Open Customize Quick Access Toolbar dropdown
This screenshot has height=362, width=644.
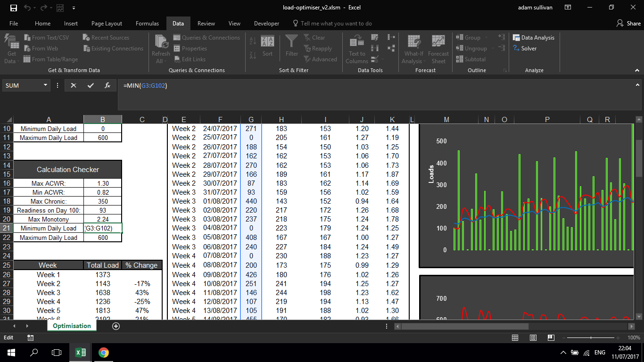[74, 8]
